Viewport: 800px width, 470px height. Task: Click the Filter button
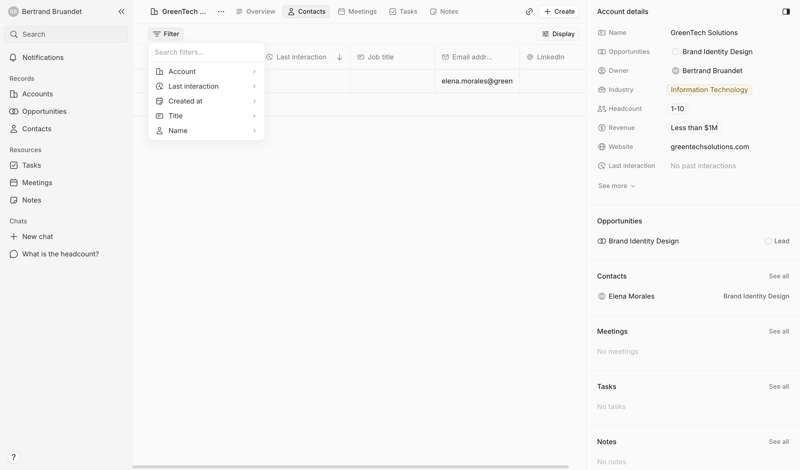point(166,34)
